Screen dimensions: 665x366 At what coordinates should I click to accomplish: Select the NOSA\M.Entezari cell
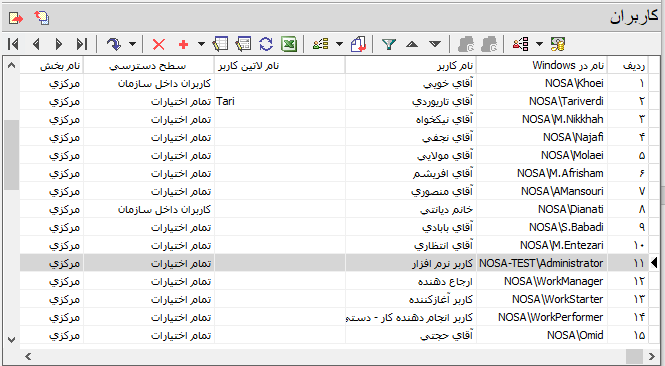point(542,245)
